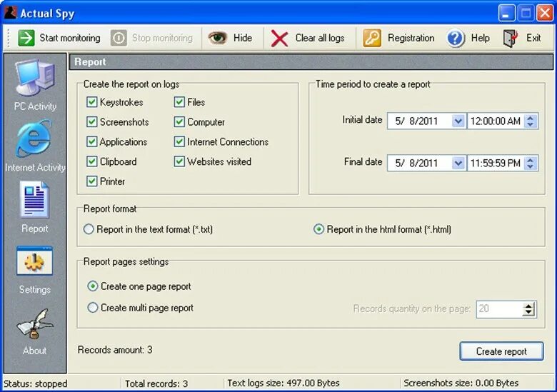Open Internet Activity via the Explorer icon
557x392 pixels.
[x=34, y=139]
